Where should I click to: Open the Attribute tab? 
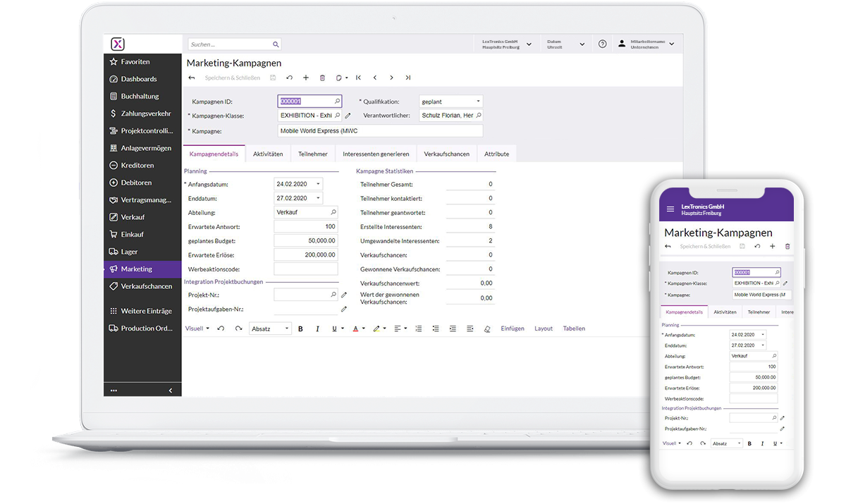497,154
